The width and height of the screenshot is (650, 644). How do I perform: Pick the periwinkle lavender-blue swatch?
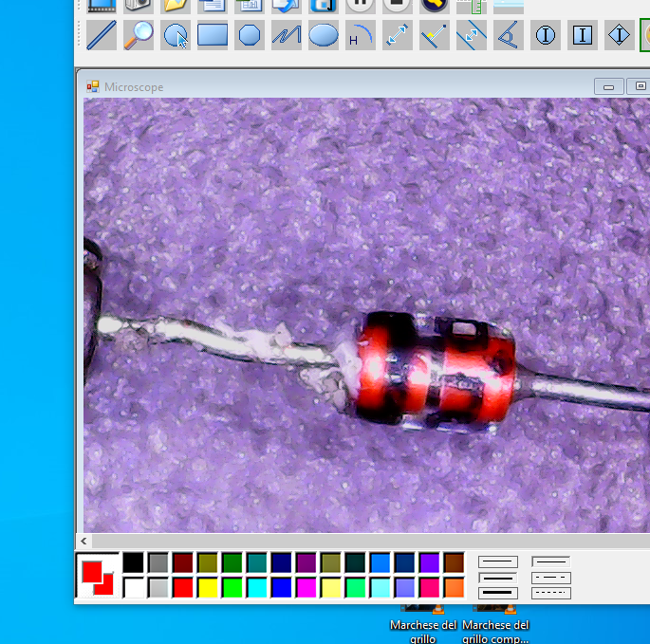tap(404, 588)
